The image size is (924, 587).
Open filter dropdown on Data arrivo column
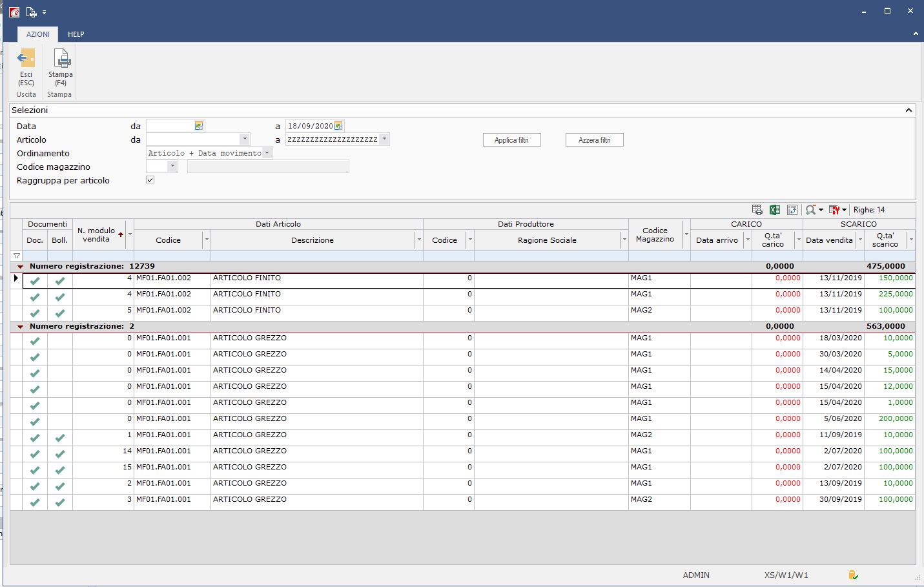(x=748, y=240)
